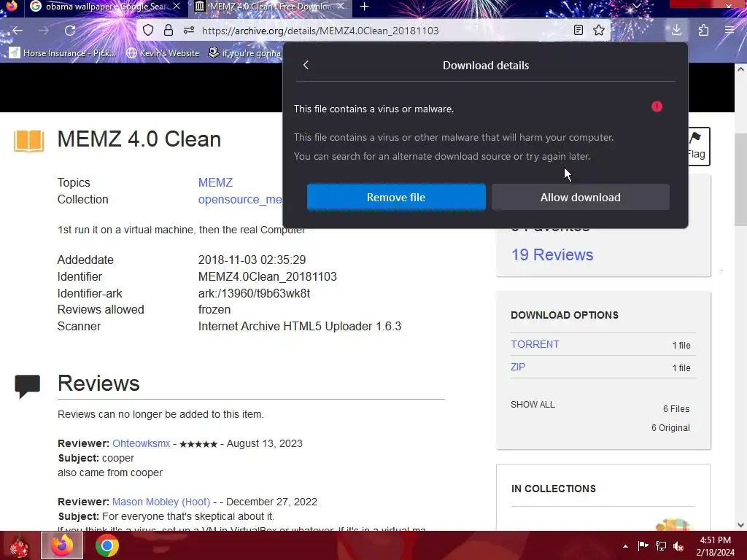Screen dimensions: 747x560
Task: Click the Firefox taskbar icon
Action: (x=62, y=545)
